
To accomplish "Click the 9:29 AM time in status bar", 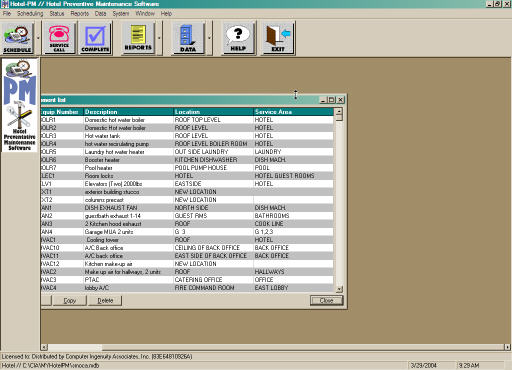I will click(469, 365).
